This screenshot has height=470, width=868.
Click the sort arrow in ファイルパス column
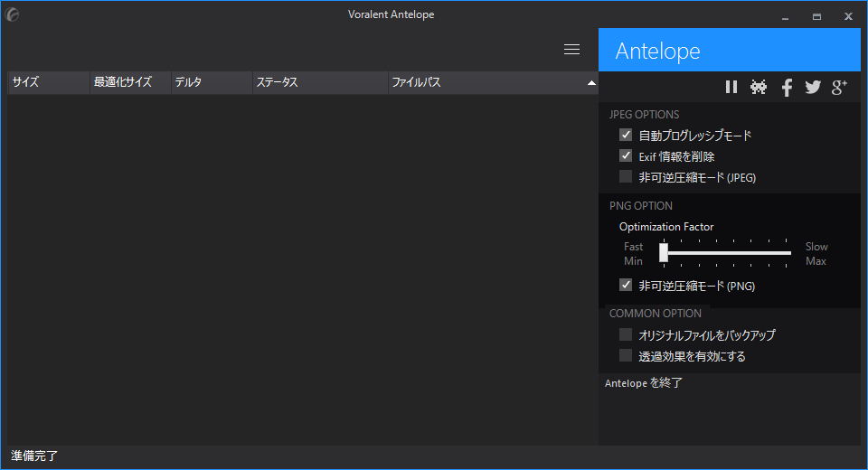(591, 83)
